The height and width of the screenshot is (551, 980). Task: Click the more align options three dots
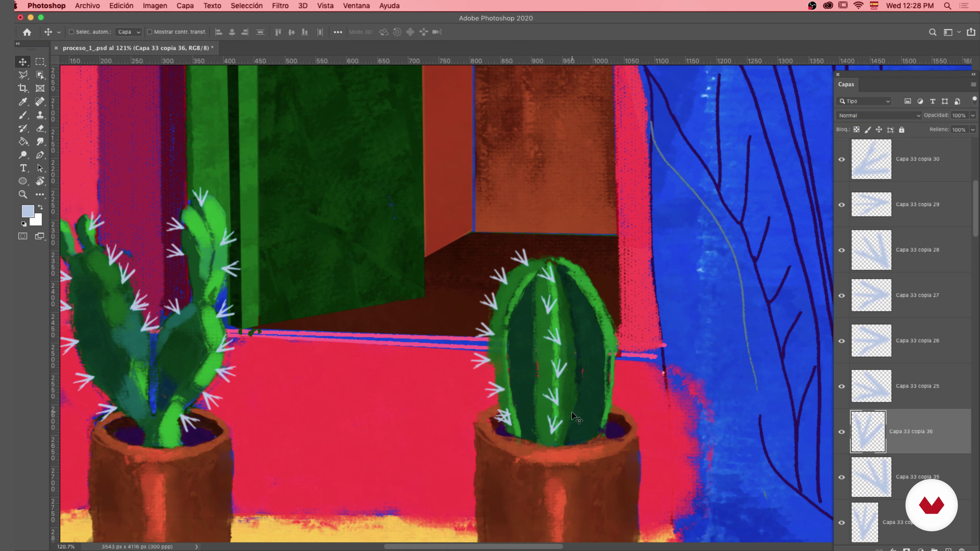[x=338, y=32]
